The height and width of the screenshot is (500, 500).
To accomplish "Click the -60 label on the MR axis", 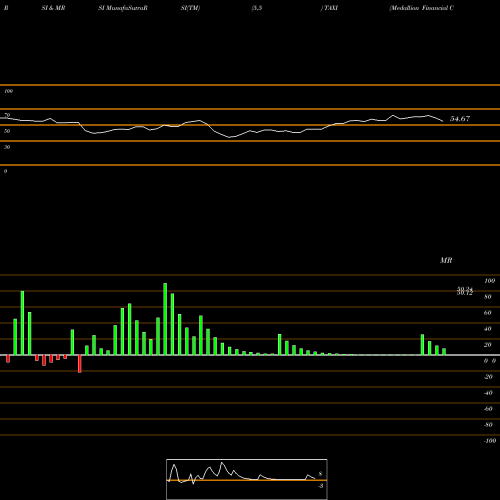I will click(x=488, y=409).
